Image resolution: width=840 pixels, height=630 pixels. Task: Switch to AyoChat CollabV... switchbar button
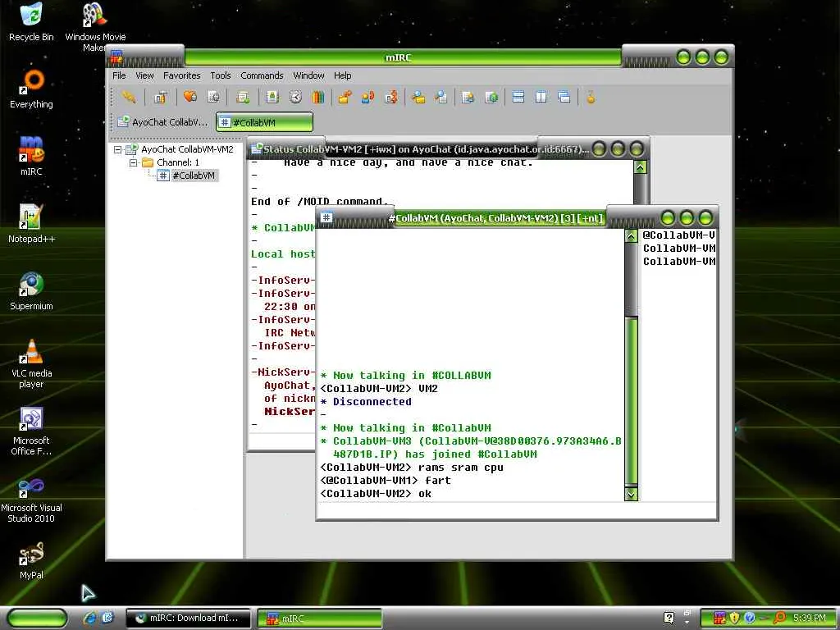[162, 122]
